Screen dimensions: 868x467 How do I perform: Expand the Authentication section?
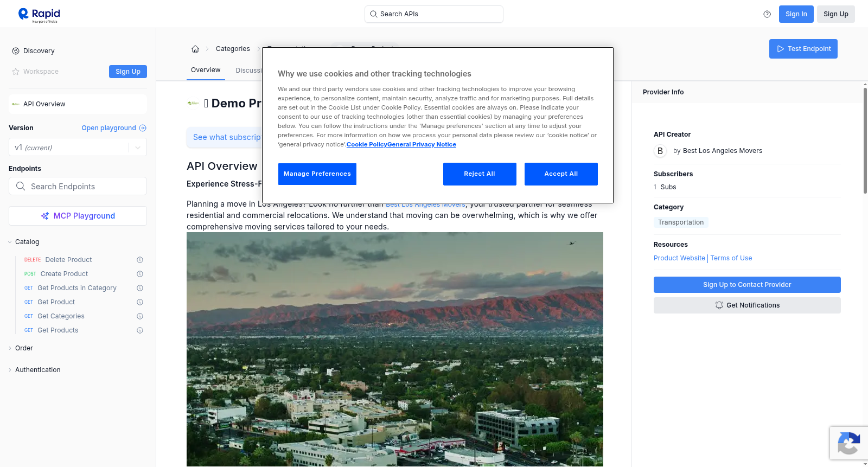35,370
